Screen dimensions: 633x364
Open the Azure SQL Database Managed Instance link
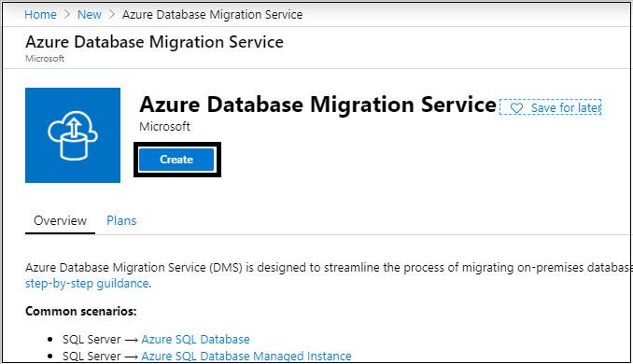point(246,356)
